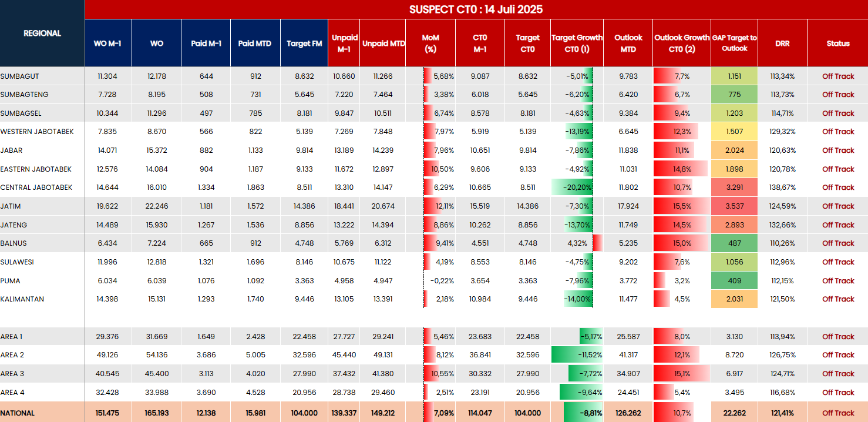Select the Target Growth CT0 (1) header
Image resolution: width=868 pixels, height=422 pixels.
(577, 43)
